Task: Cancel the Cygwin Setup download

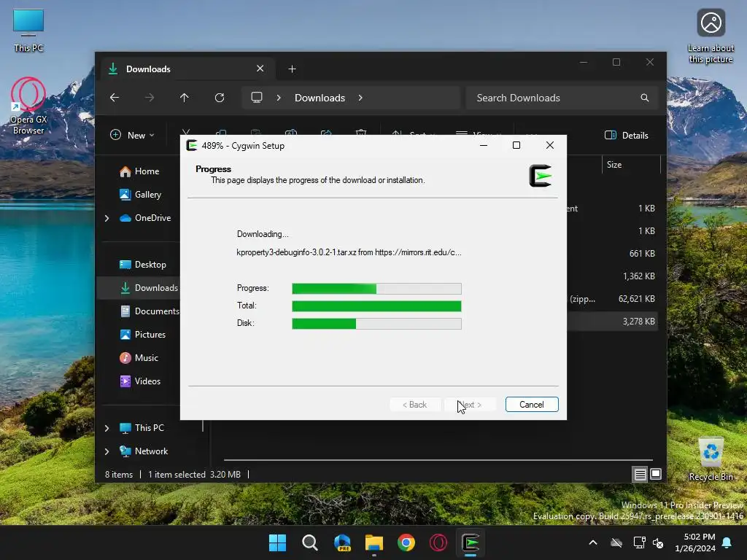Action: [x=532, y=404]
